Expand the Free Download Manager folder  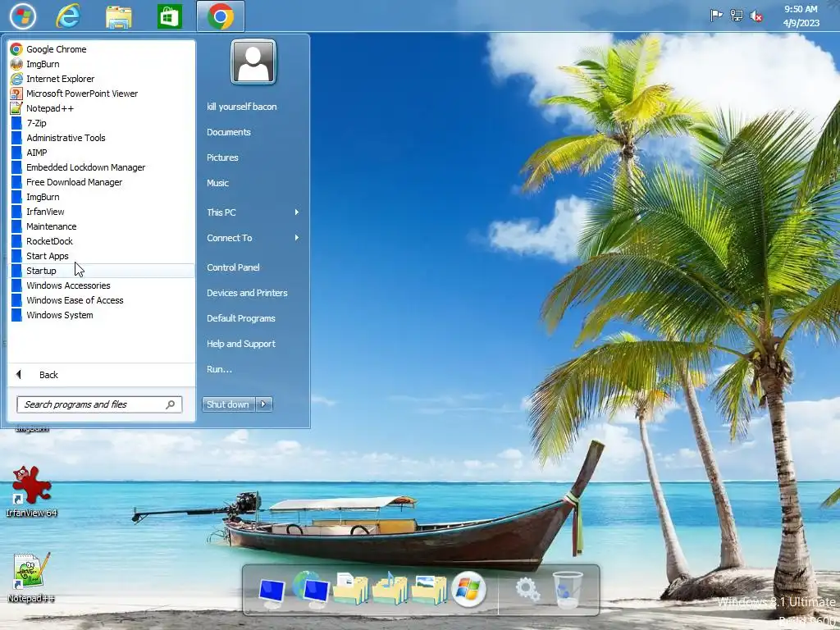point(102,182)
